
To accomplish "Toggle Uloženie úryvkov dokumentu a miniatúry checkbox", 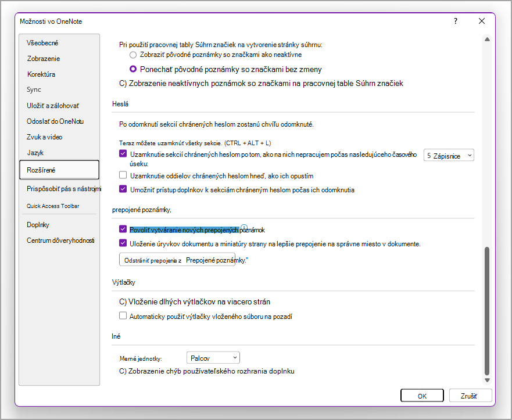I will tap(123, 243).
